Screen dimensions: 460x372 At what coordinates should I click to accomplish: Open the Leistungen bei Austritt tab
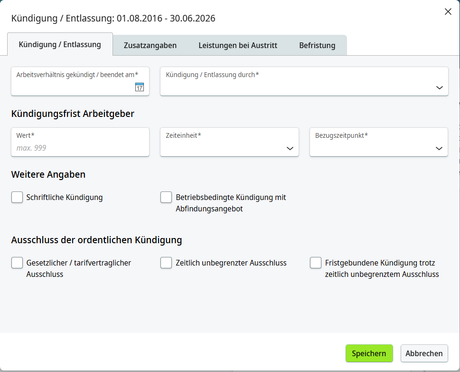point(238,45)
